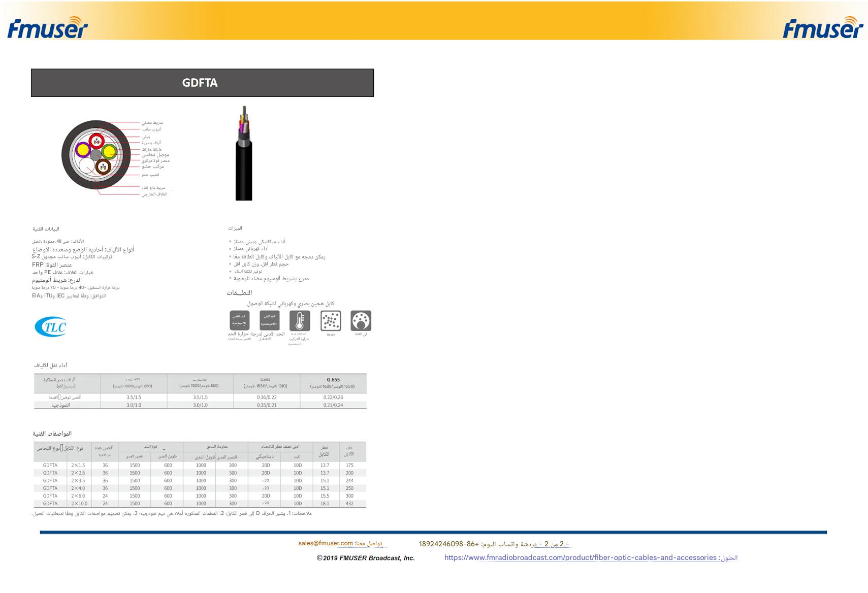Click the '2×3.5' copper type cell

pyautogui.click(x=78, y=480)
